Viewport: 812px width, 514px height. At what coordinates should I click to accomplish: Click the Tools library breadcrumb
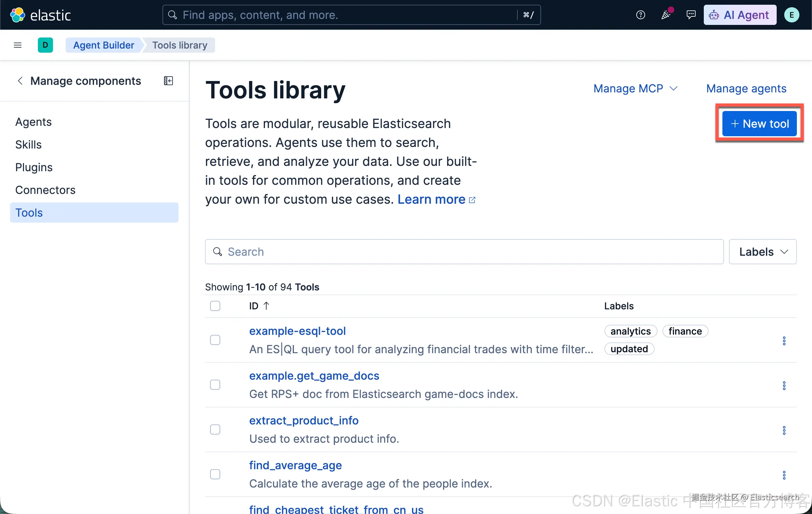click(180, 45)
